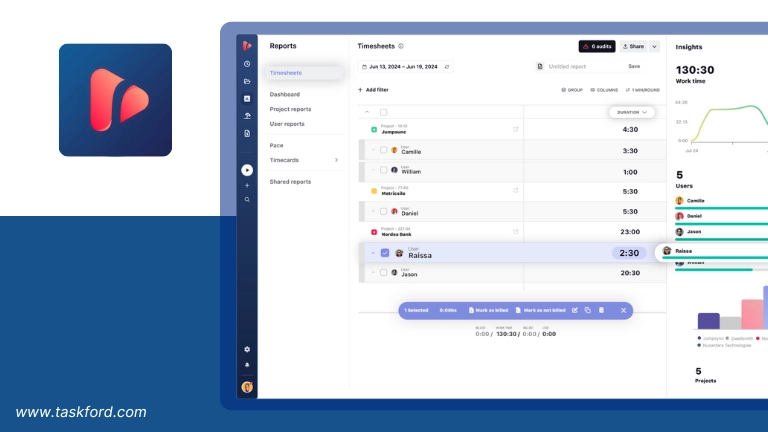Open Pace in the Reports menu
Image resolution: width=768 pixels, height=432 pixels.
pyautogui.click(x=276, y=145)
